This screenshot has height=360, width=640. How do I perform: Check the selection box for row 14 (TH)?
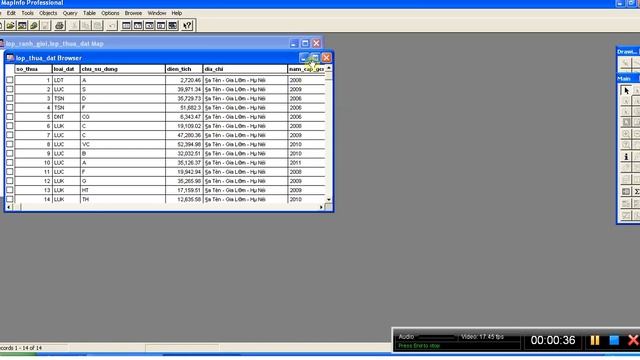coord(9,199)
